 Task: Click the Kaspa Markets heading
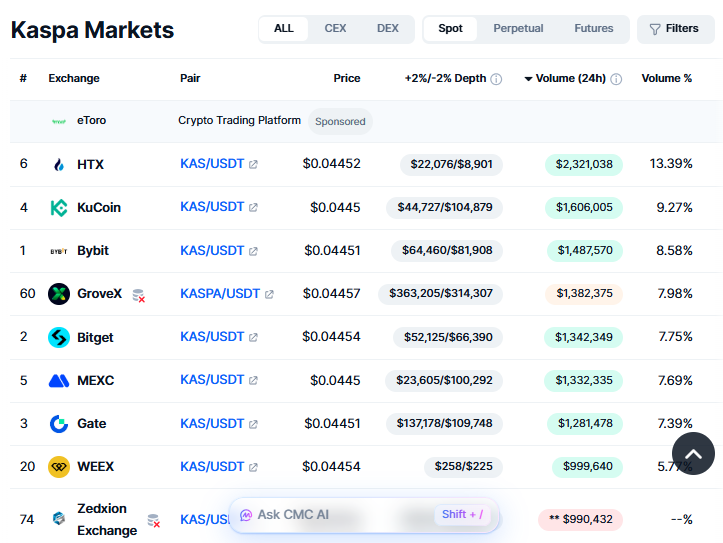92,30
